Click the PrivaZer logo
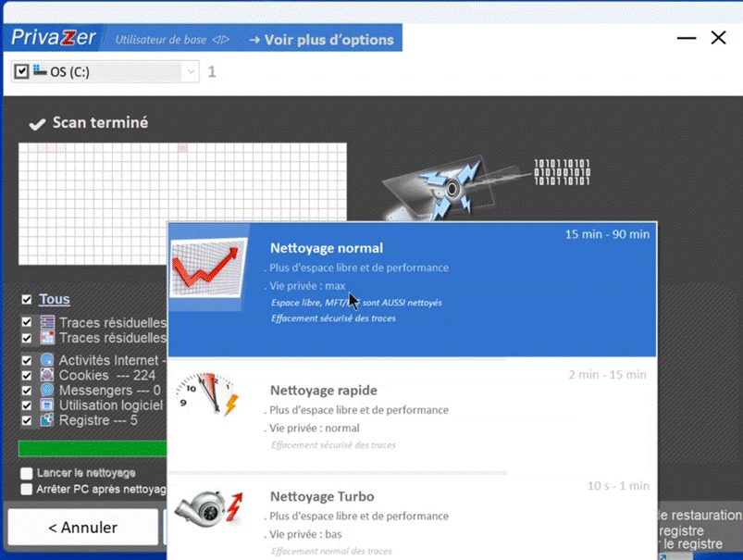This screenshot has width=743, height=560. [53, 37]
